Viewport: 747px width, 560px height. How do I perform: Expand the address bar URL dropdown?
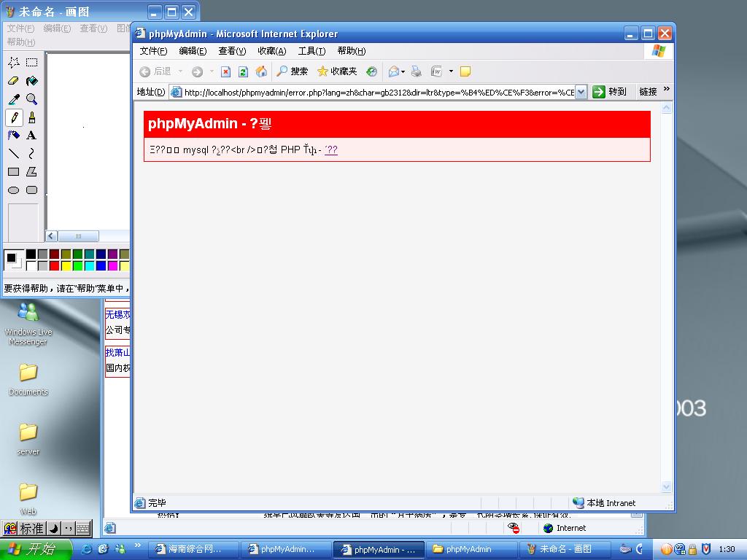coord(581,92)
